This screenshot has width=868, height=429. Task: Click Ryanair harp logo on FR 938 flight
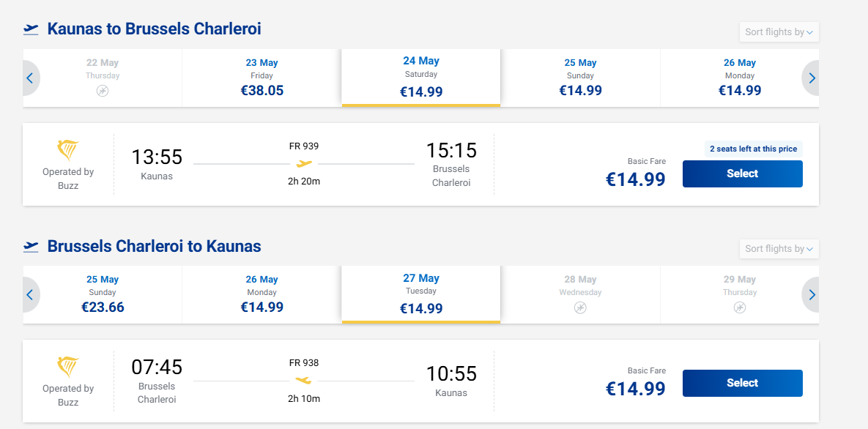tap(68, 367)
